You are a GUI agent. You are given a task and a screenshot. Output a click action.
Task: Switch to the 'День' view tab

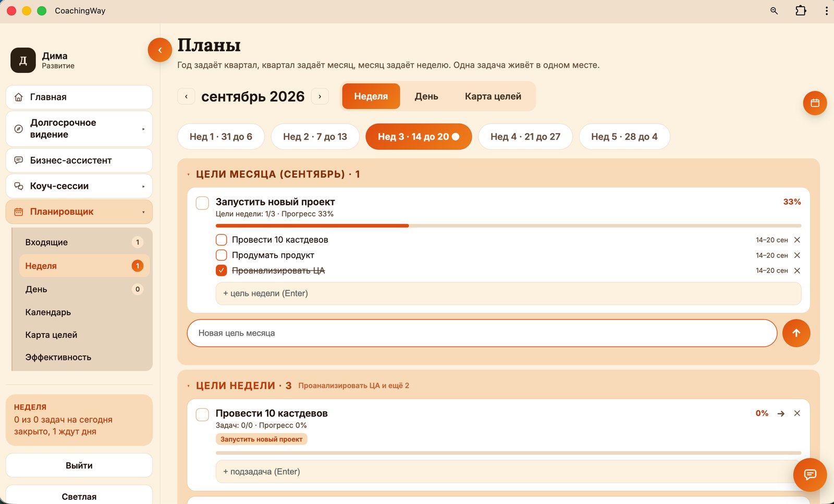click(426, 96)
